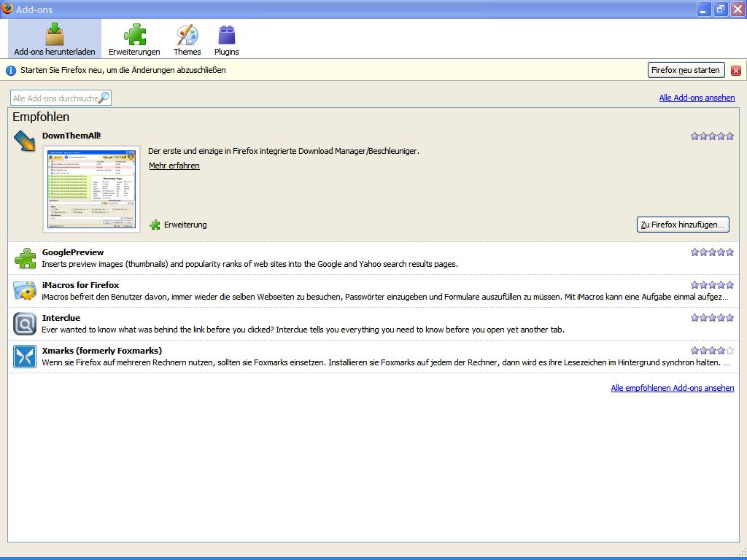Click the resize grip in window corner
The height and width of the screenshot is (560, 747).
pos(742,553)
